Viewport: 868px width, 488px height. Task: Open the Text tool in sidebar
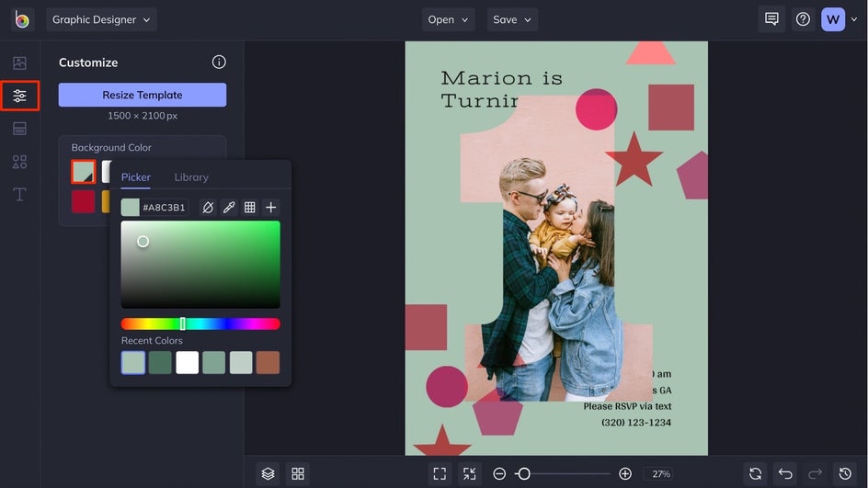point(19,194)
